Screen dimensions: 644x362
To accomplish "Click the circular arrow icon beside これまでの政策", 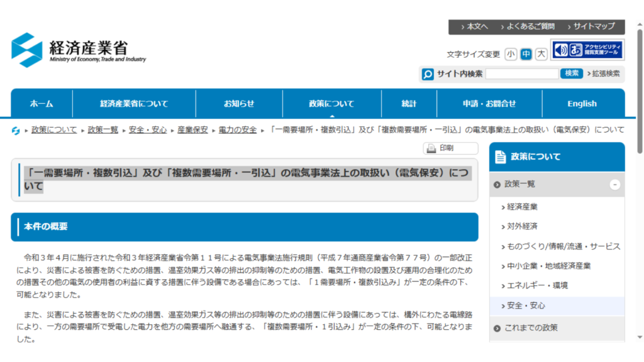I will (x=497, y=328).
